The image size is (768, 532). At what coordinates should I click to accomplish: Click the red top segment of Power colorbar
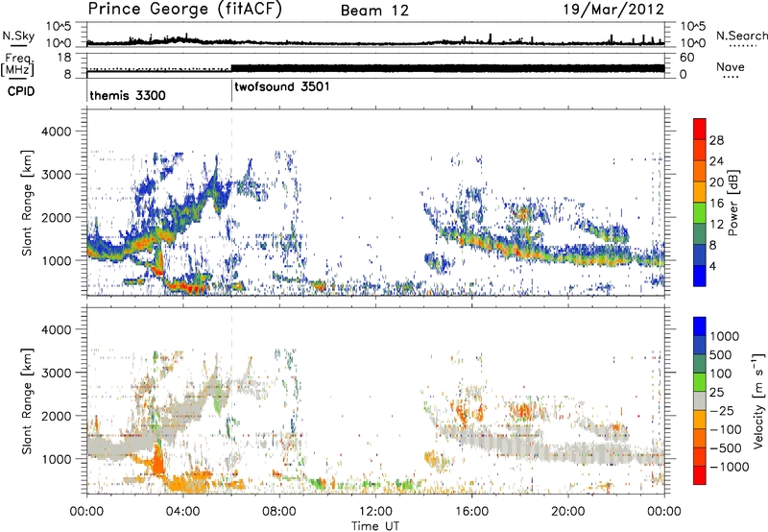coord(700,130)
